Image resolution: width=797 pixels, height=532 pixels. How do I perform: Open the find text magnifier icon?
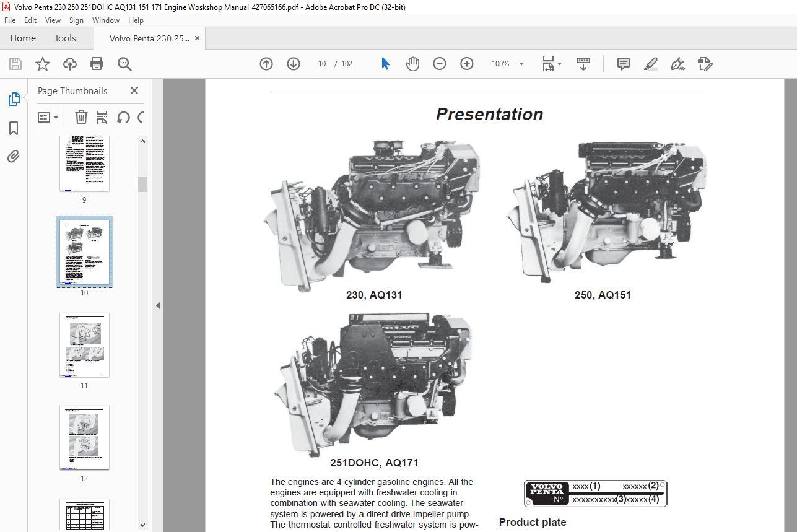pos(124,64)
